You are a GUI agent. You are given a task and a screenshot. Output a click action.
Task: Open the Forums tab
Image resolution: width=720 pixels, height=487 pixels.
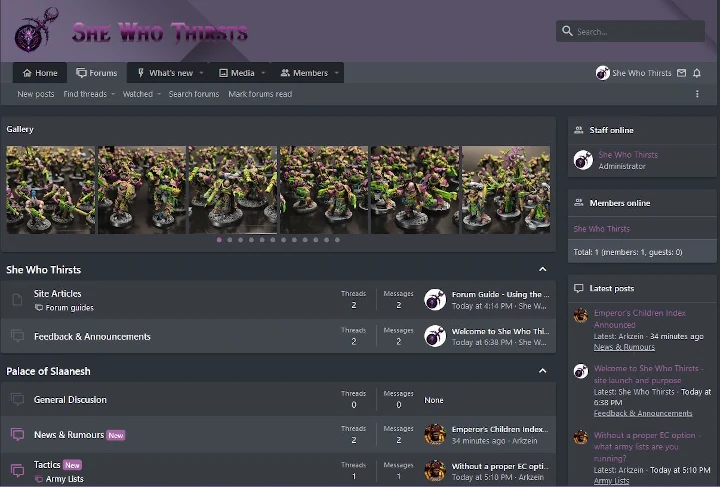pyautogui.click(x=96, y=73)
